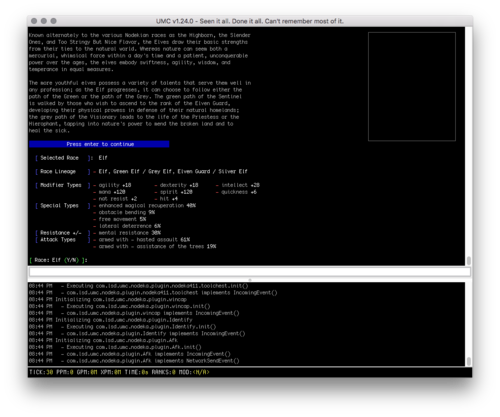Click log line 'Executing ...plugin.Identify.init()'
The width and height of the screenshot is (500, 417).
click(122, 327)
